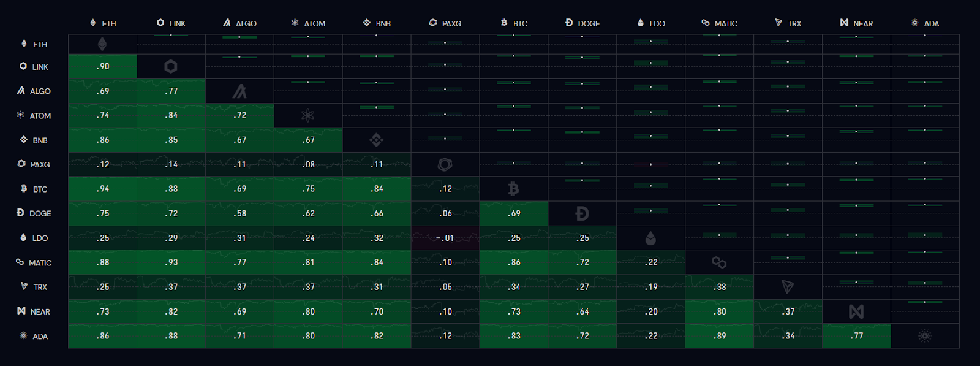The image size is (980, 366).
Task: Click the NEAR icon in the column header
Action: 844,23
